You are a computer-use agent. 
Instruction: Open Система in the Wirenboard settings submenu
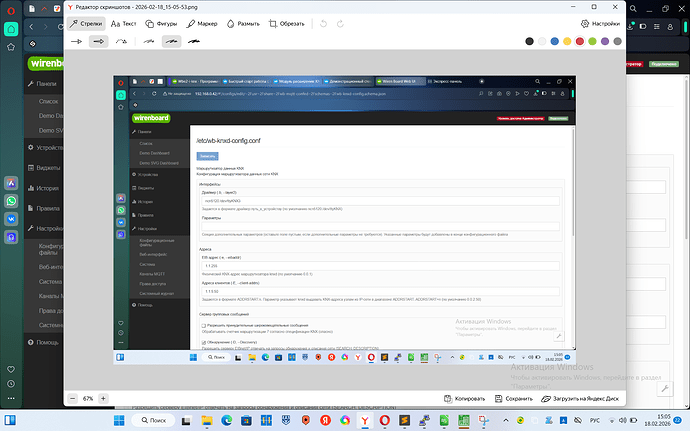(x=50, y=281)
